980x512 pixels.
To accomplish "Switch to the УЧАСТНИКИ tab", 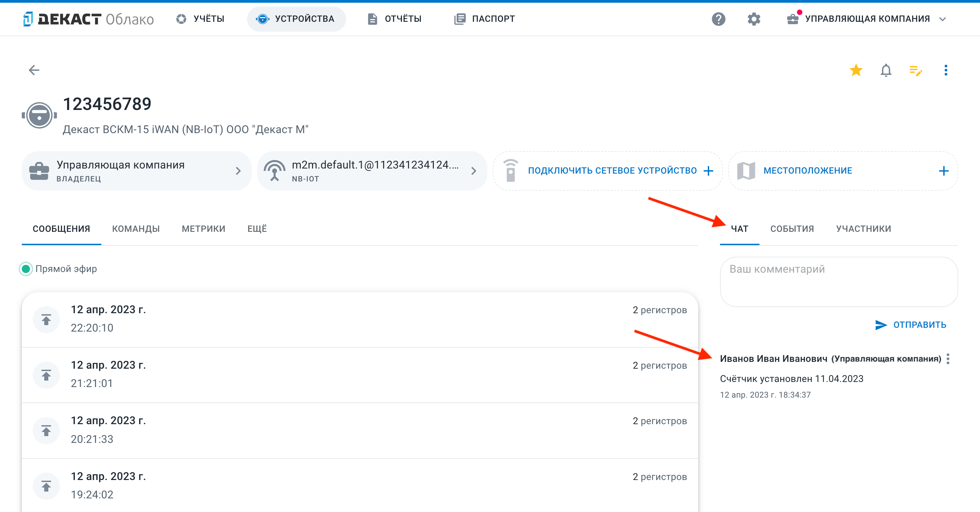I will point(864,229).
